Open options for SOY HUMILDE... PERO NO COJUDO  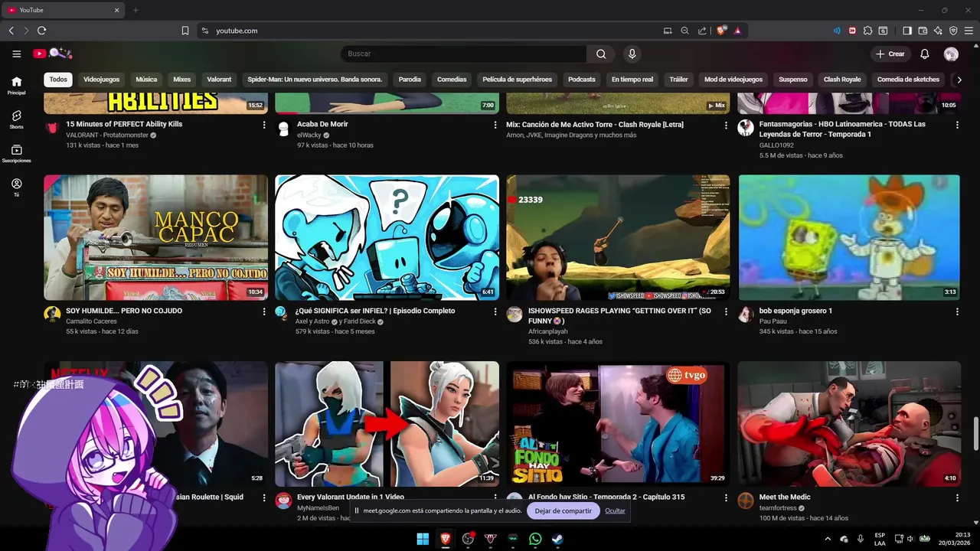[x=264, y=311]
